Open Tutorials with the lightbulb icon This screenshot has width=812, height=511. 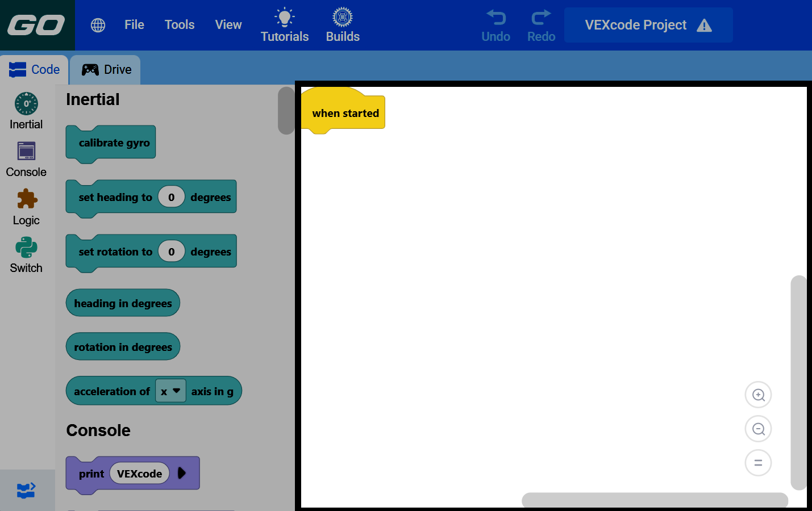pos(285,25)
